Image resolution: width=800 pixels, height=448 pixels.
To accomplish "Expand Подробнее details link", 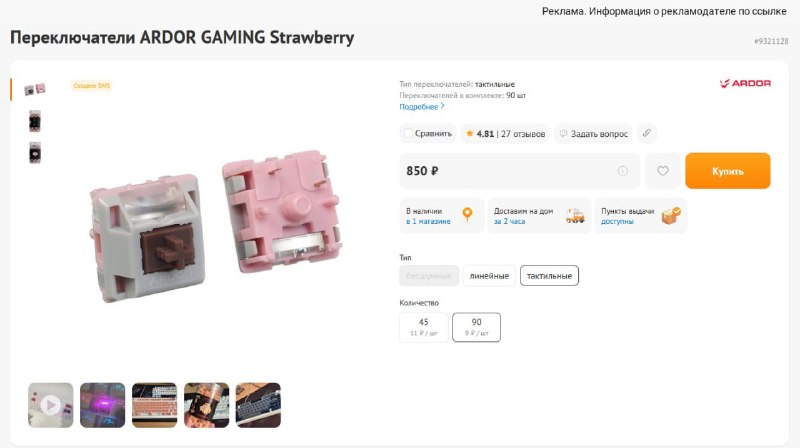I will pyautogui.click(x=421, y=107).
